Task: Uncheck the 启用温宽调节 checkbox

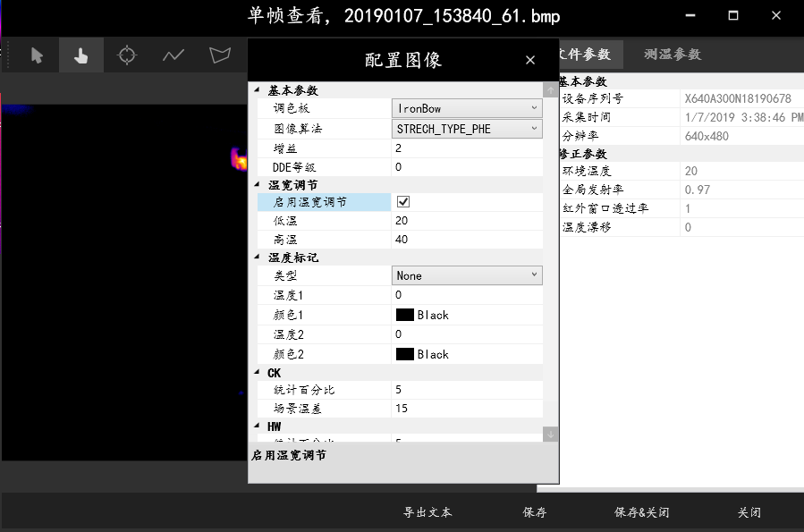Action: pyautogui.click(x=403, y=202)
